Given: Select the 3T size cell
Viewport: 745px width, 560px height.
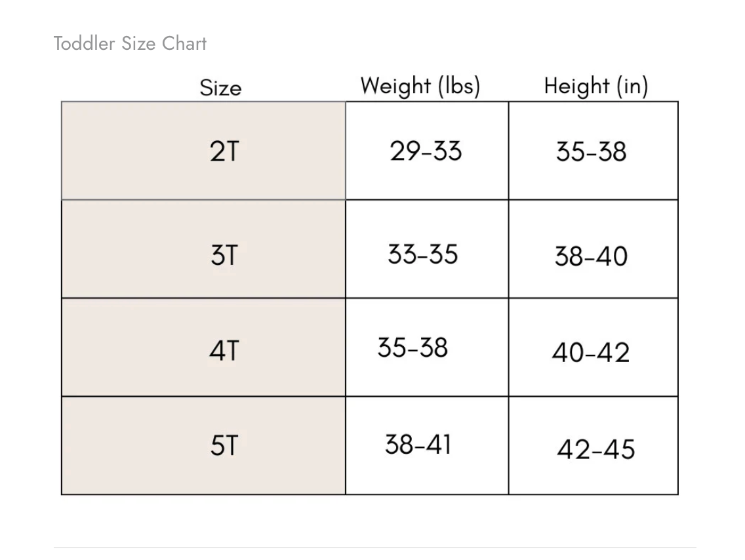Looking at the screenshot, I should coord(224,255).
